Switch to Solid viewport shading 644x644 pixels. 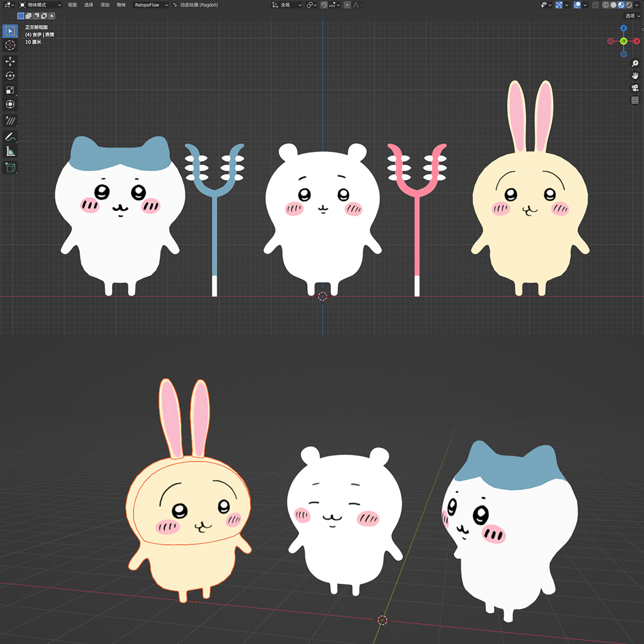(613, 5)
